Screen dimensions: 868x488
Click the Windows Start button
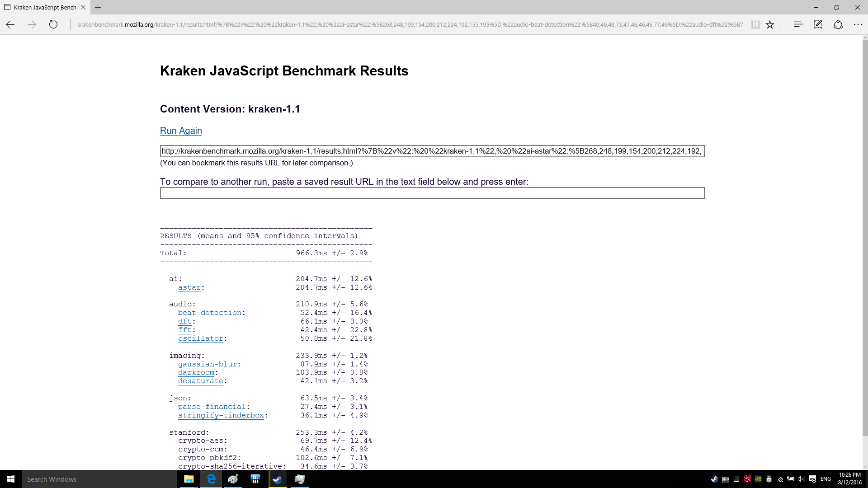(11, 479)
